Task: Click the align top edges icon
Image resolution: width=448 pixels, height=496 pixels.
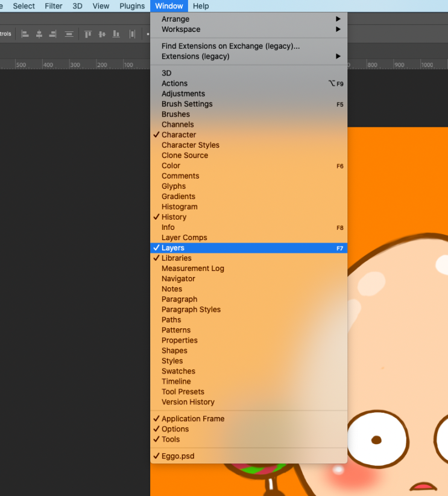Action: (x=88, y=34)
